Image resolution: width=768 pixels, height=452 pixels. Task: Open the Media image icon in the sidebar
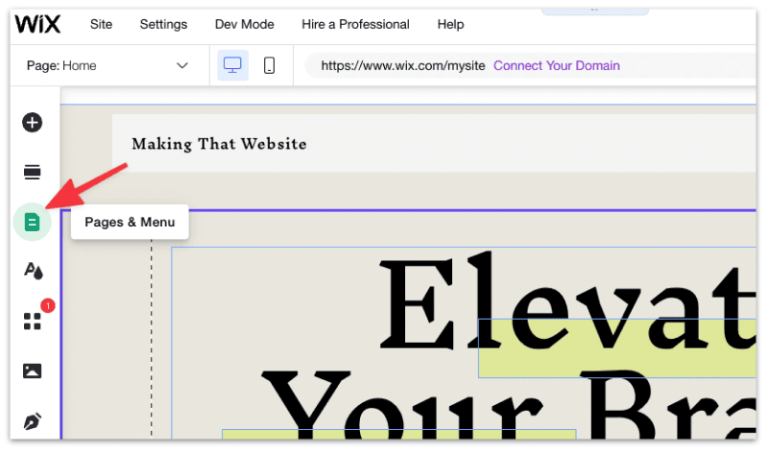(32, 371)
